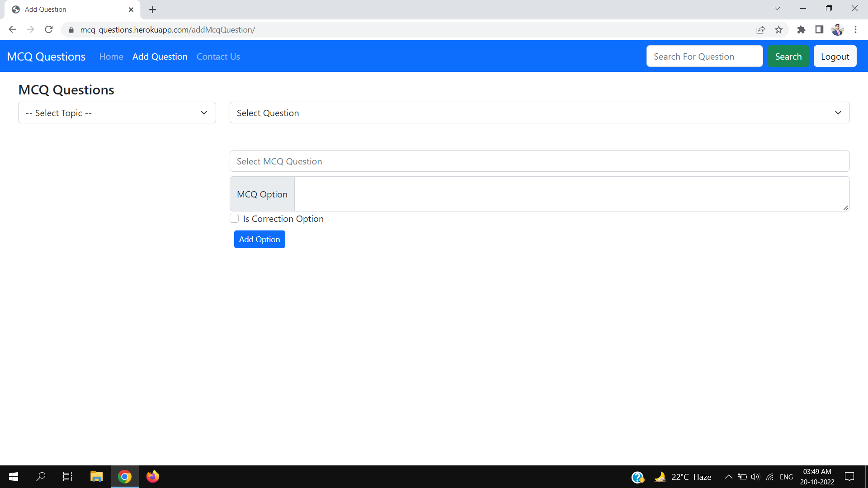Expand the Select Question dropdown

coord(539,113)
